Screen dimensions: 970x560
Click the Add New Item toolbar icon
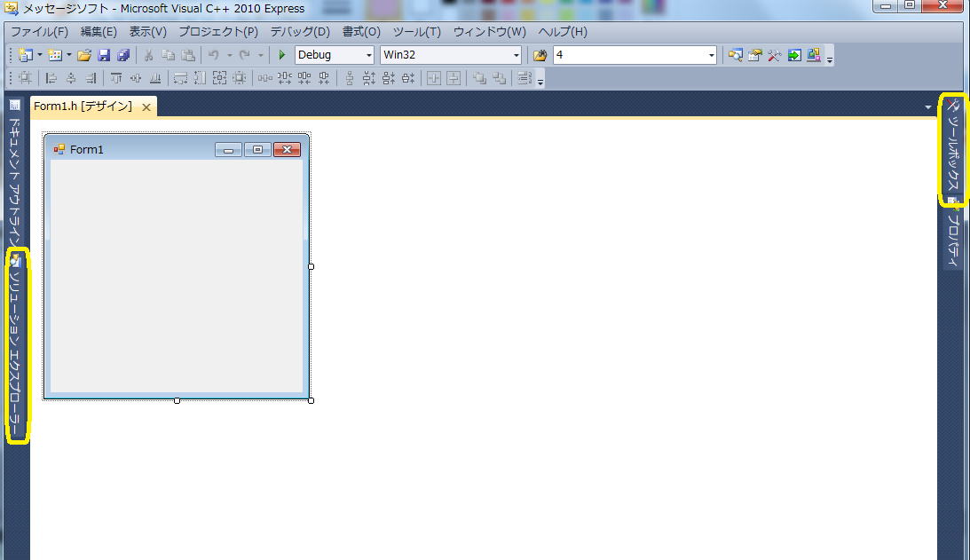pyautogui.click(x=55, y=55)
